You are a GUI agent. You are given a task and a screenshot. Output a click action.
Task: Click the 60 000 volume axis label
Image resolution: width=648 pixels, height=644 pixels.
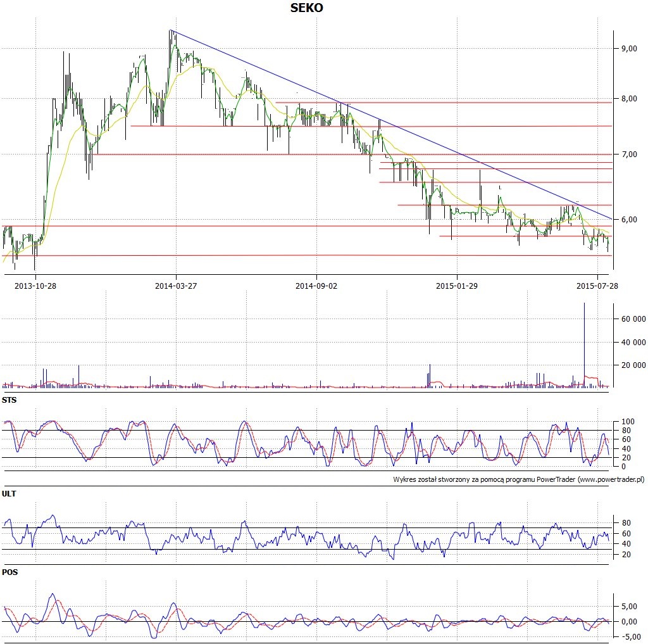tap(633, 319)
